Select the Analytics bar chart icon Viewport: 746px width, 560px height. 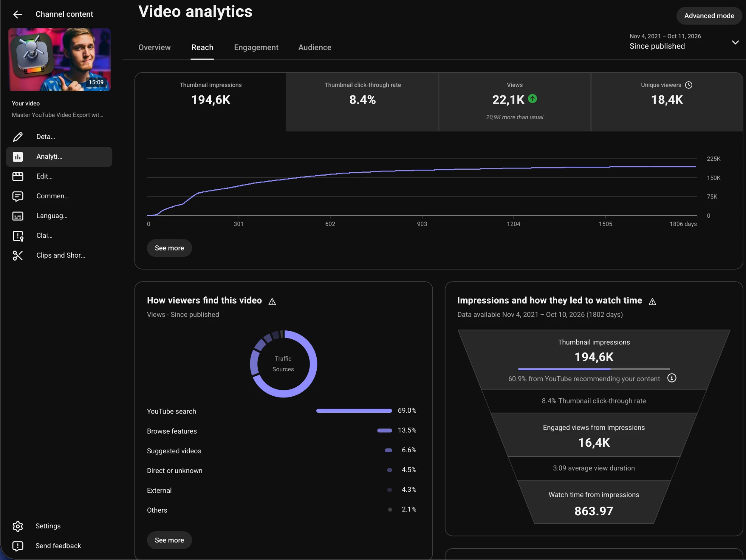point(18,157)
